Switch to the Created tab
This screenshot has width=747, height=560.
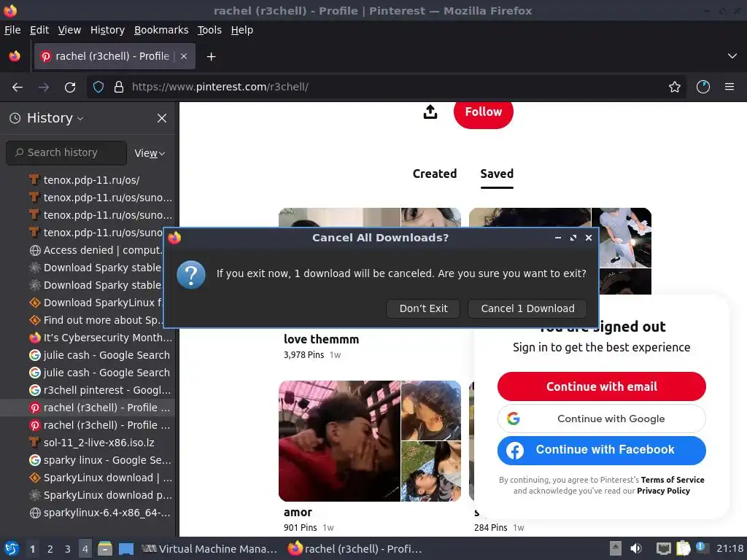click(435, 174)
